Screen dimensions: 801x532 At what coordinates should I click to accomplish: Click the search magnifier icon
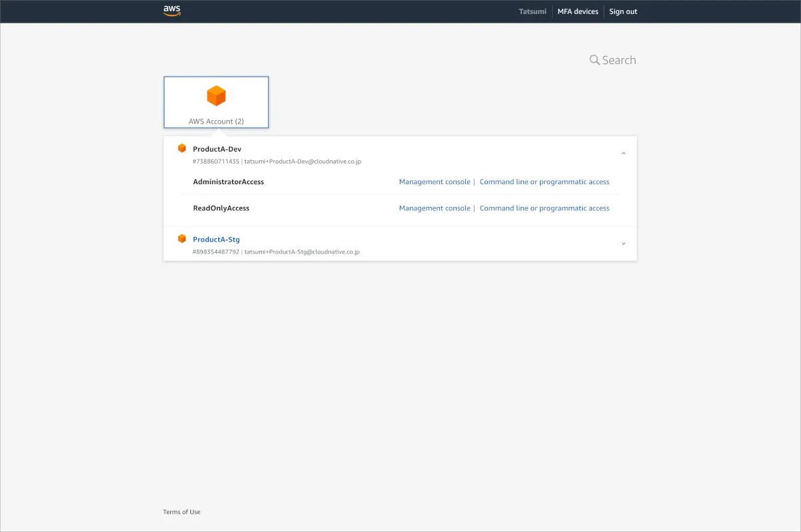tap(594, 60)
